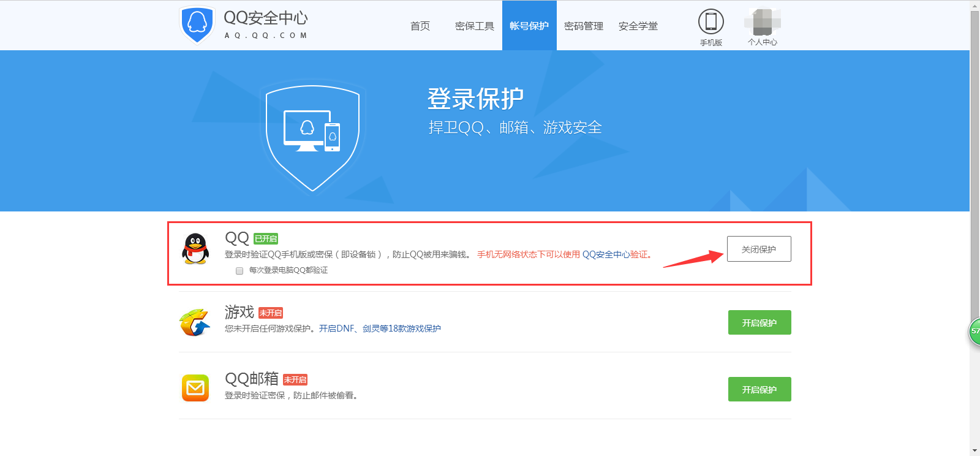Open 密码管理 tab

pyautogui.click(x=584, y=26)
